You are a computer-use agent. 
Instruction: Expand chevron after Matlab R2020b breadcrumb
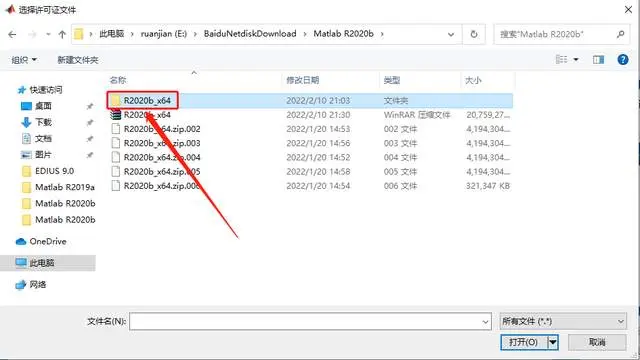tap(382, 34)
